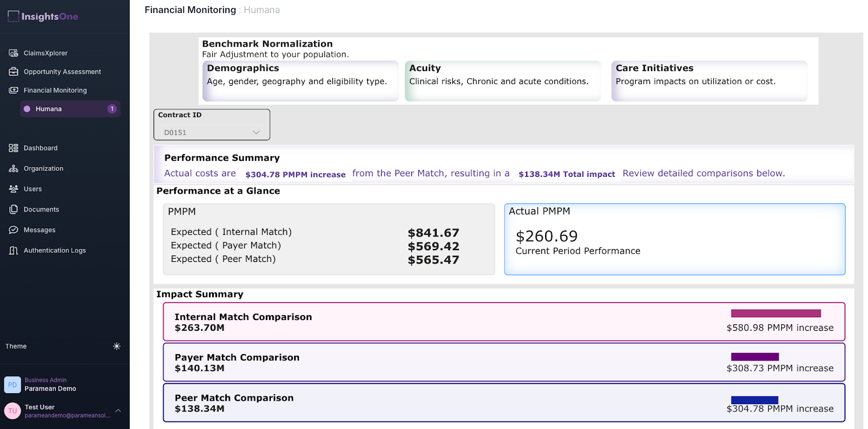Click the Financial Monitoring sidebar icon

(x=14, y=91)
